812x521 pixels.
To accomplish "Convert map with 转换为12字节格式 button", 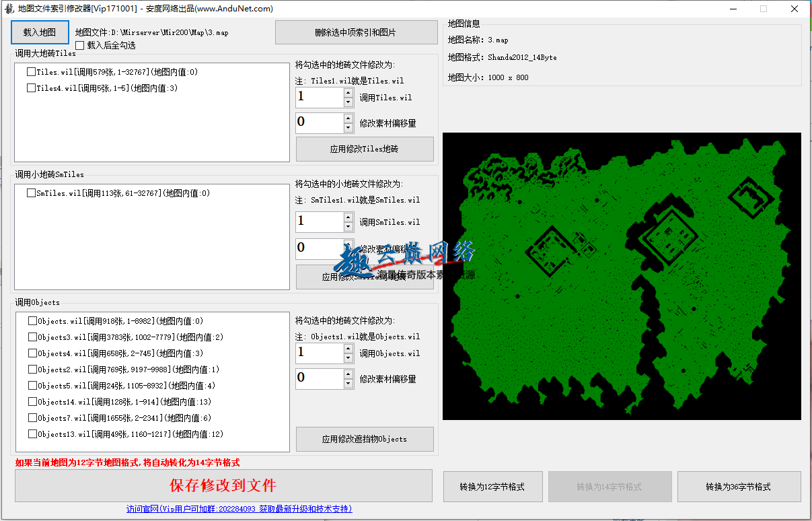I will click(492, 487).
